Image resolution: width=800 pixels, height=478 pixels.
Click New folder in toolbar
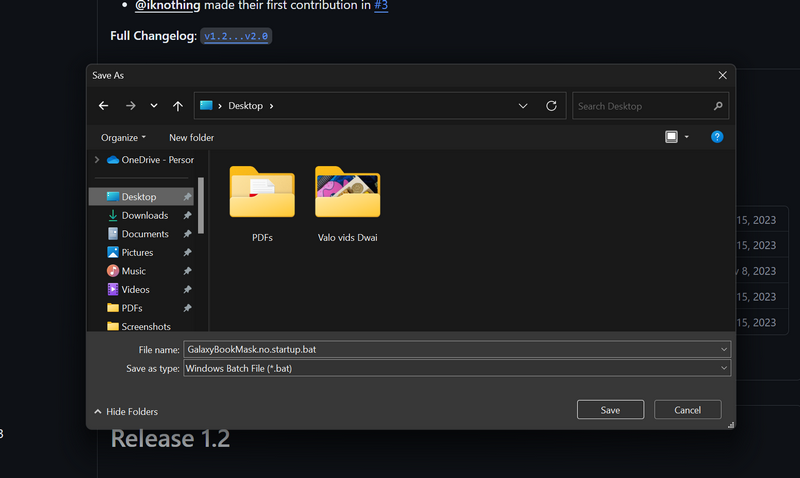(191, 137)
